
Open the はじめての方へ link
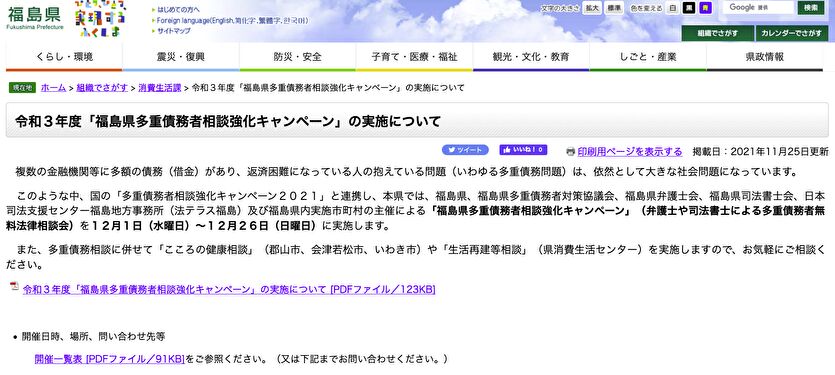tap(178, 10)
